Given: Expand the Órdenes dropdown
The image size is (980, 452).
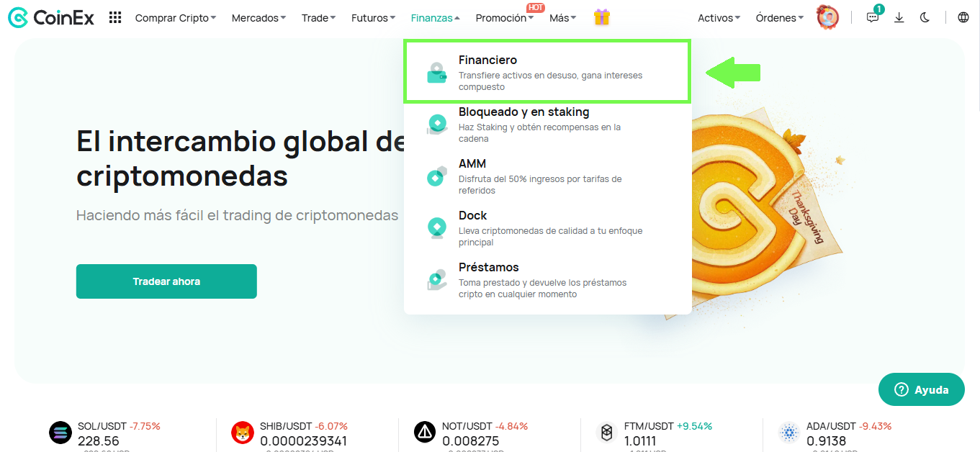Looking at the screenshot, I should [779, 18].
